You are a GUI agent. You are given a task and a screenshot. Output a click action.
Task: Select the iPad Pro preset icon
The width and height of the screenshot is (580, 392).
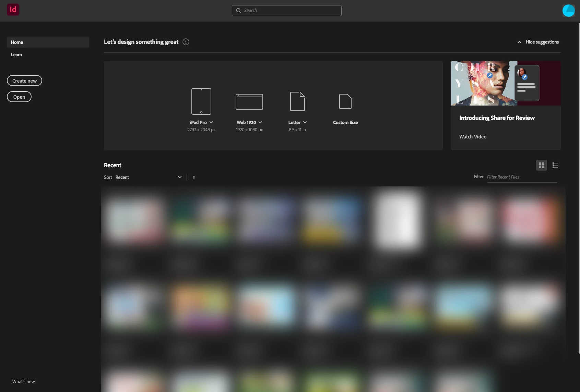tap(201, 101)
